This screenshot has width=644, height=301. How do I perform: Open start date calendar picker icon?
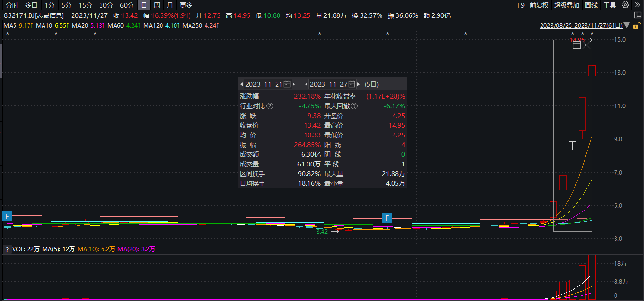click(287, 84)
